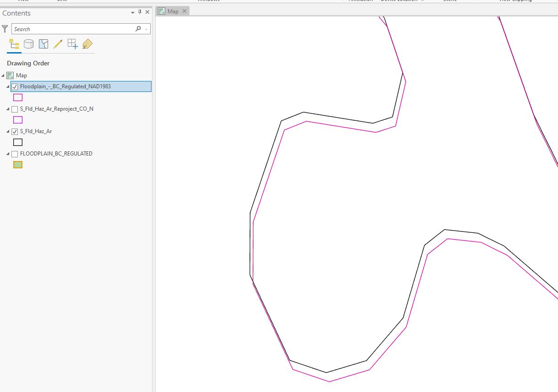Viewport: 558px width, 392px height.
Task: Click the filter funnel icon
Action: (x=5, y=29)
